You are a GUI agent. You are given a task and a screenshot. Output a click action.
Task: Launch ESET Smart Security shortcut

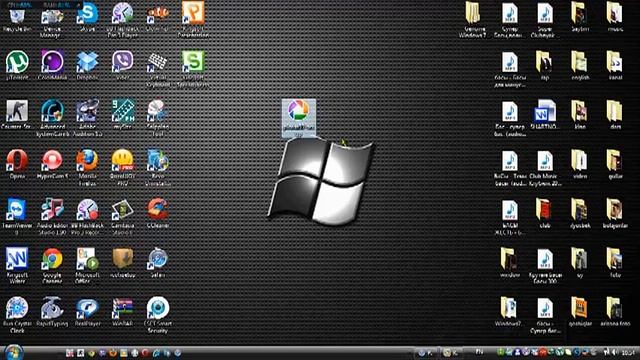[158, 314]
